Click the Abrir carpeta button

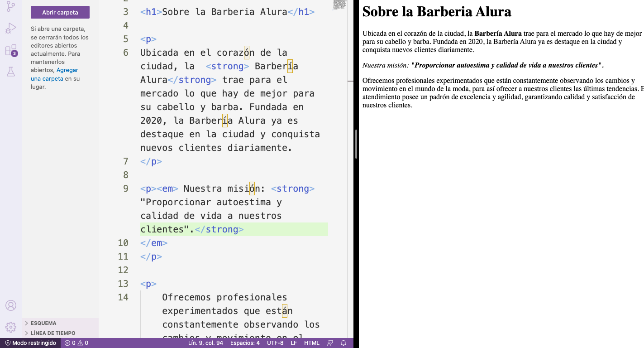(x=60, y=12)
